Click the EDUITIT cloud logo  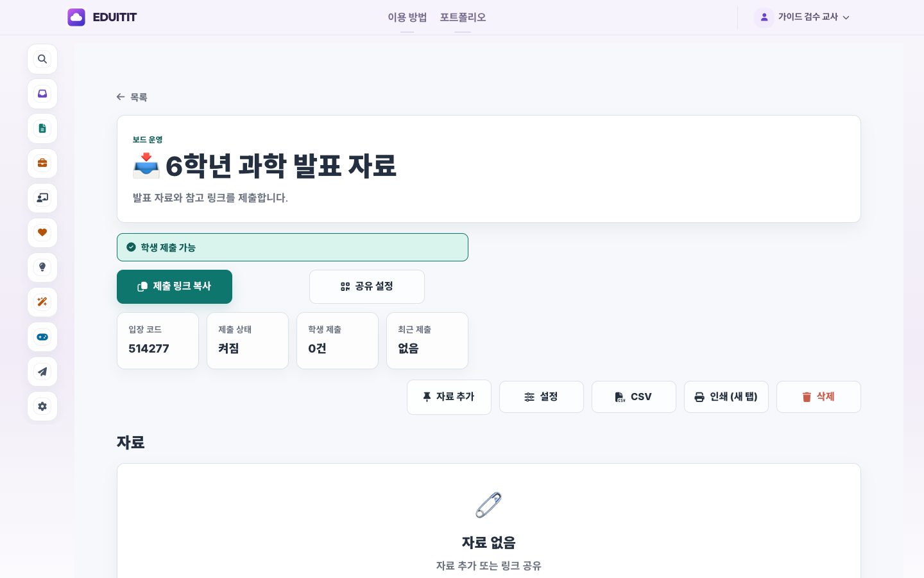pyautogui.click(x=76, y=17)
